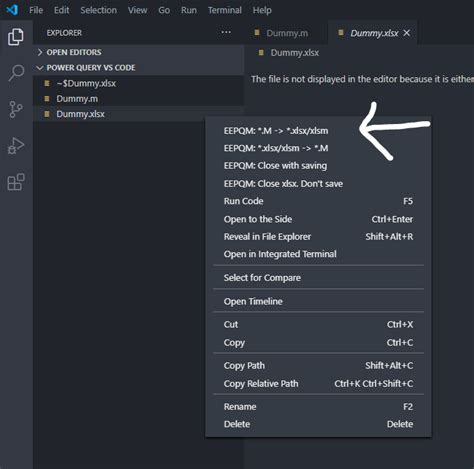Choose Copy Path
This screenshot has height=469, width=474.
click(x=318, y=366)
